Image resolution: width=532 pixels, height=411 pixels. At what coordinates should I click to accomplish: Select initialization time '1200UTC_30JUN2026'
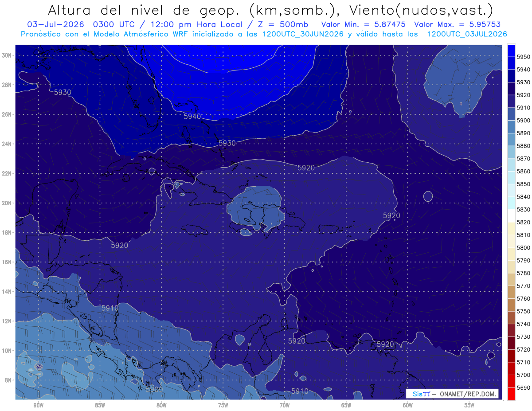point(303,34)
